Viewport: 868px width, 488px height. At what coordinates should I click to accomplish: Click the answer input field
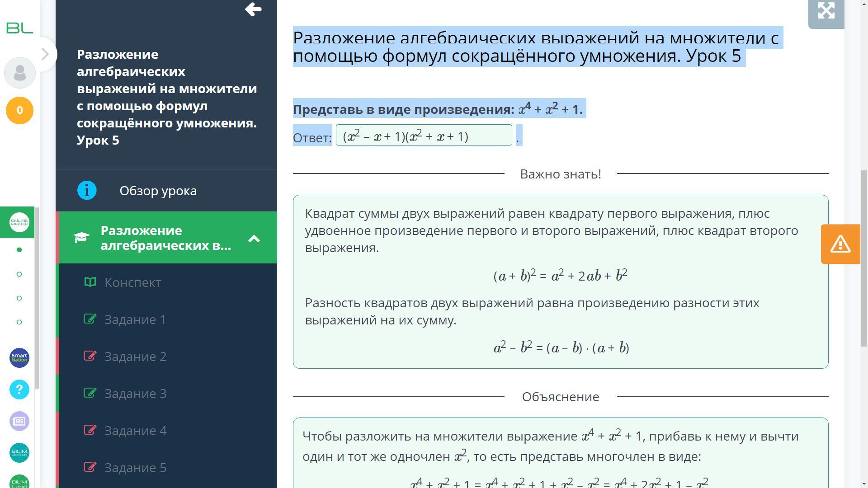point(424,136)
